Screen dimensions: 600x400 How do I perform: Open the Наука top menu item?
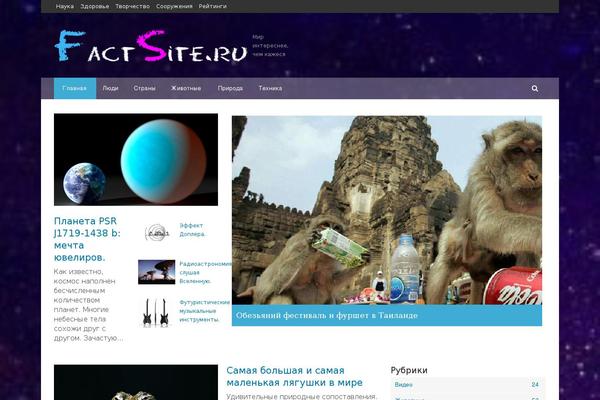click(x=65, y=7)
